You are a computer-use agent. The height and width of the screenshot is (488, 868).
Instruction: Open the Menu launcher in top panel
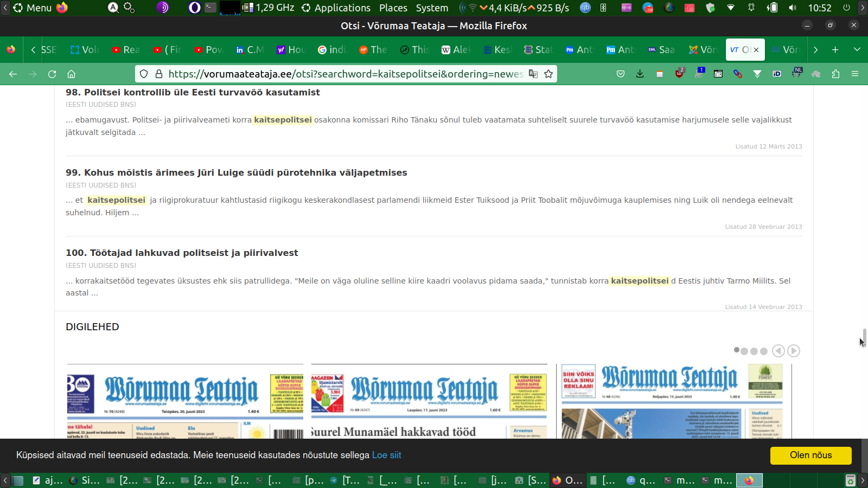[33, 8]
